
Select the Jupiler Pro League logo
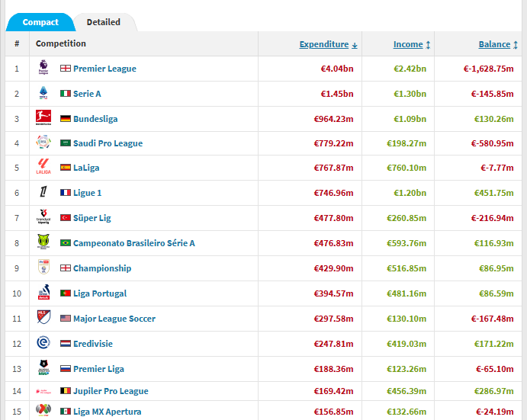click(43, 392)
